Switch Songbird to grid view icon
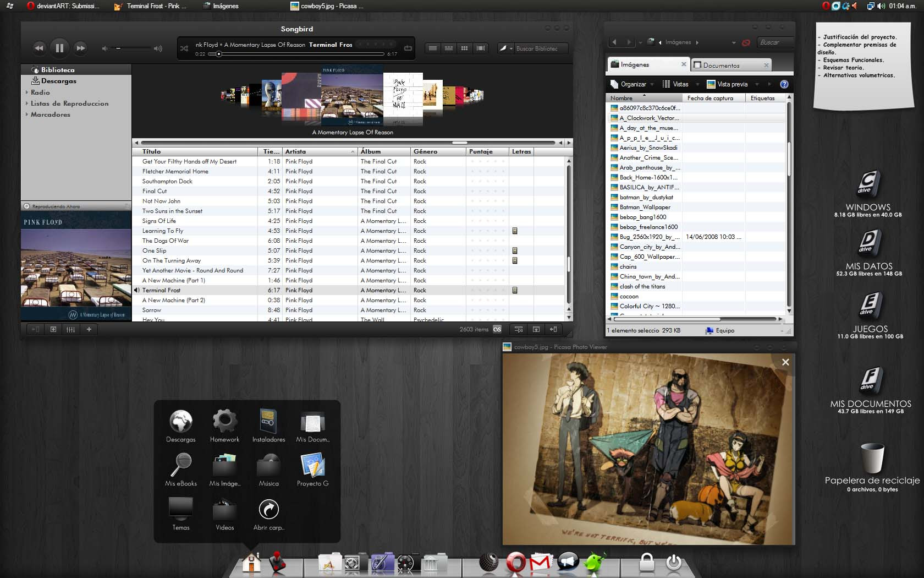Image resolution: width=924 pixels, height=578 pixels. (465, 48)
